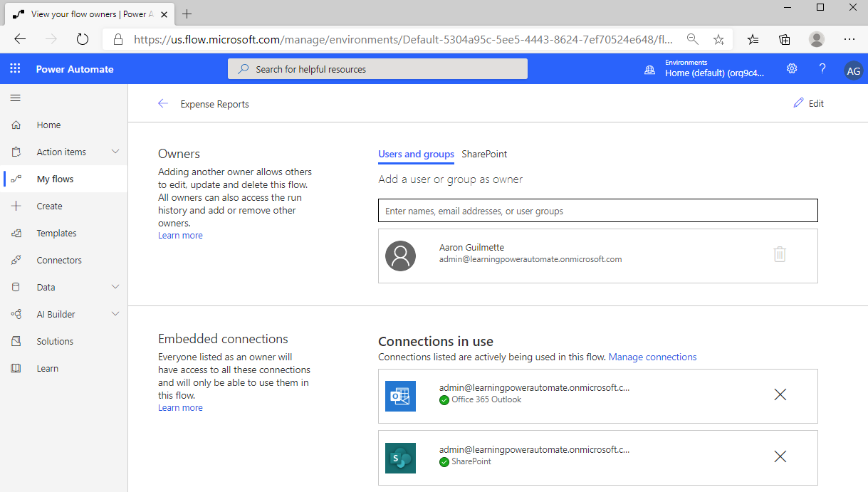Viewport: 868px width, 492px height.
Task: Open browser Collections icon
Action: [785, 40]
